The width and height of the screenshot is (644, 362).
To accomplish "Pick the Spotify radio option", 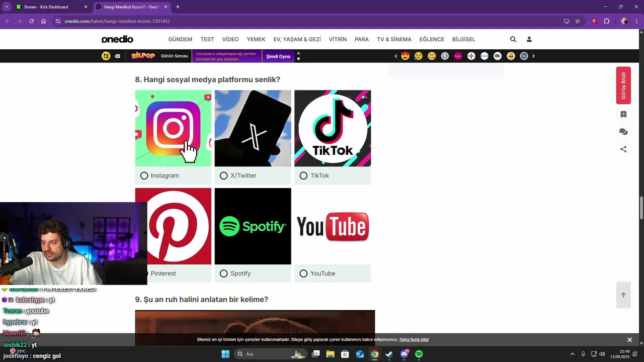I will pyautogui.click(x=224, y=274).
